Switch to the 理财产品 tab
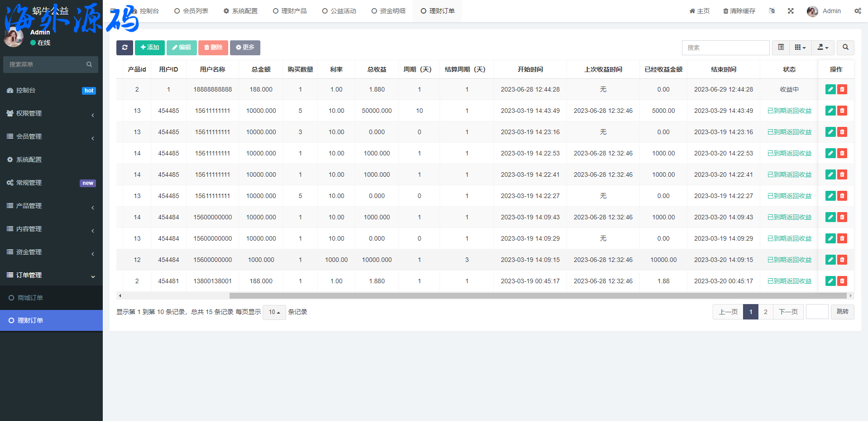Screen dimensions: 868x421 coord(290,11)
